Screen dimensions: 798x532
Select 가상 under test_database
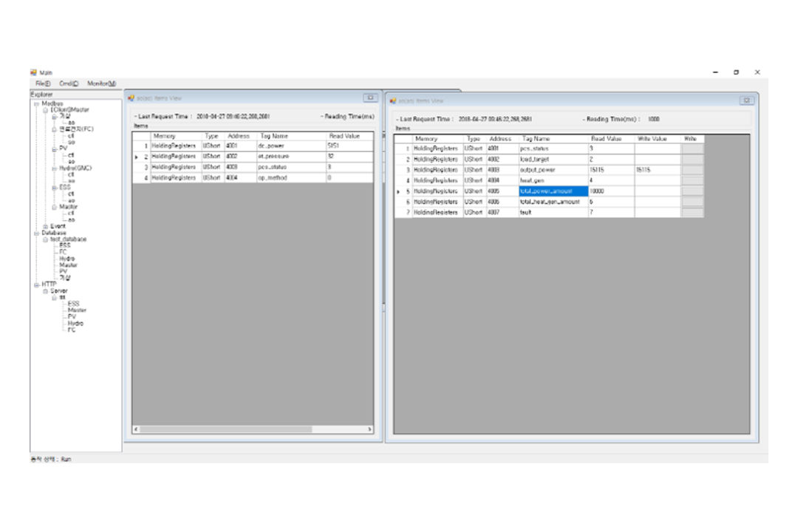(x=65, y=278)
